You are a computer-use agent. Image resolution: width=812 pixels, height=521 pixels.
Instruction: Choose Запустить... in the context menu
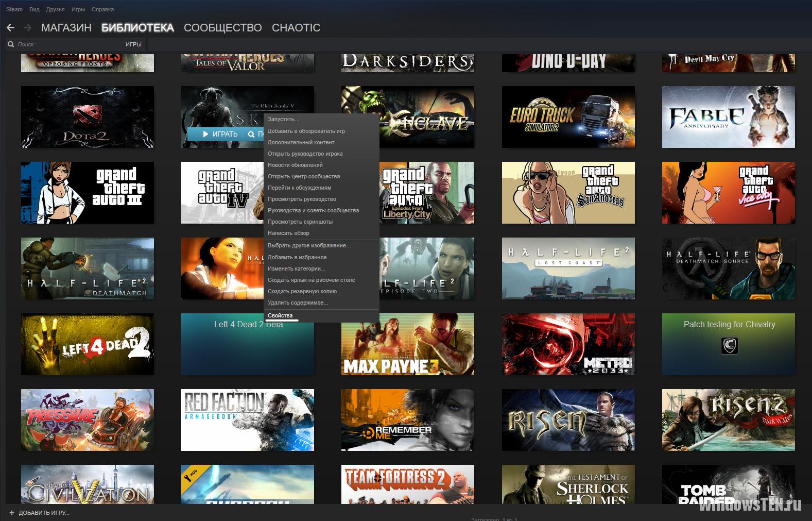tap(321, 120)
